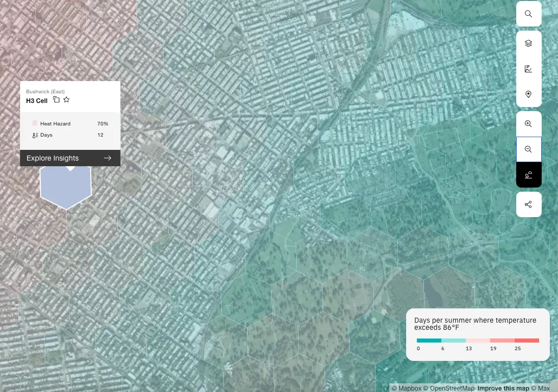558x392 pixels.
Task: Open the map search tool
Action: [528, 14]
